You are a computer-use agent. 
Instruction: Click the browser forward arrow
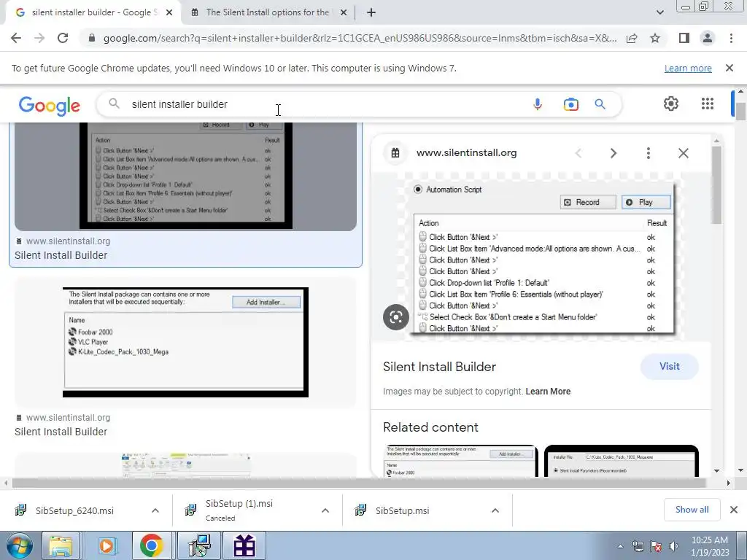click(x=39, y=38)
